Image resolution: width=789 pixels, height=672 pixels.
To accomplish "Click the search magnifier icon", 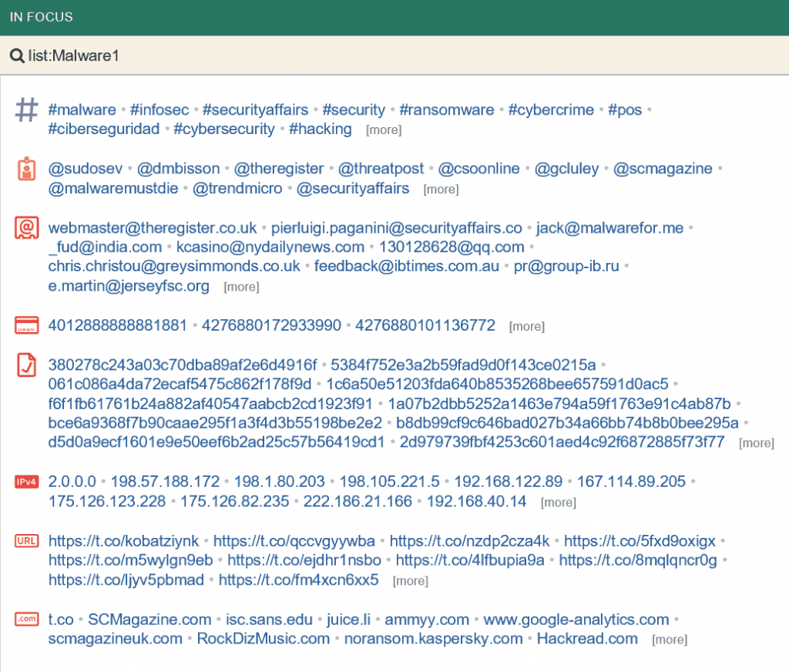I will (17, 55).
